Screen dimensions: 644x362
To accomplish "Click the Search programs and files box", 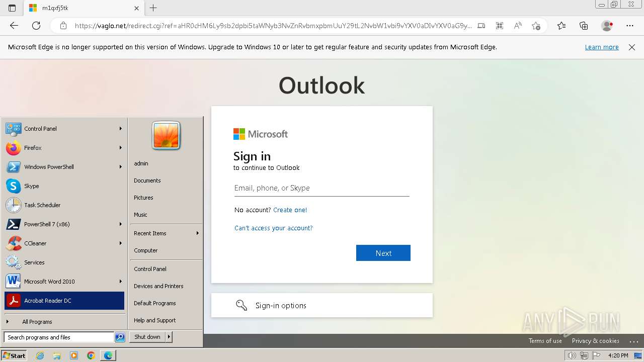I will coord(59,337).
